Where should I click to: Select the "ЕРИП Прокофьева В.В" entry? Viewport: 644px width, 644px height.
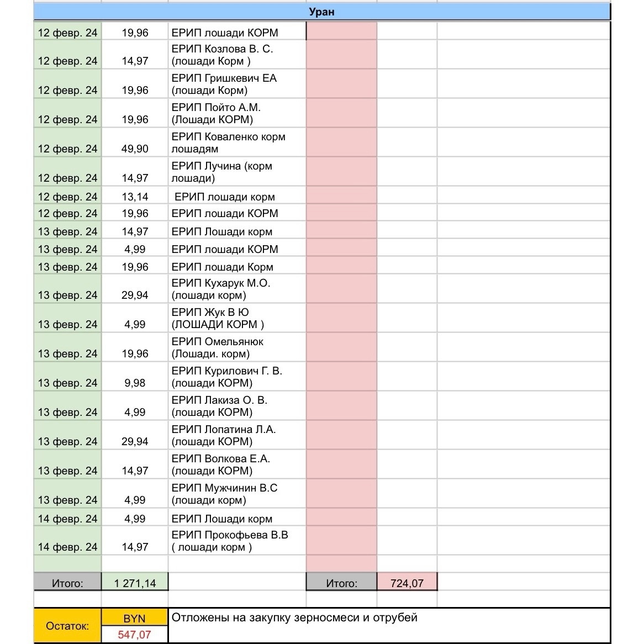pyautogui.click(x=236, y=541)
